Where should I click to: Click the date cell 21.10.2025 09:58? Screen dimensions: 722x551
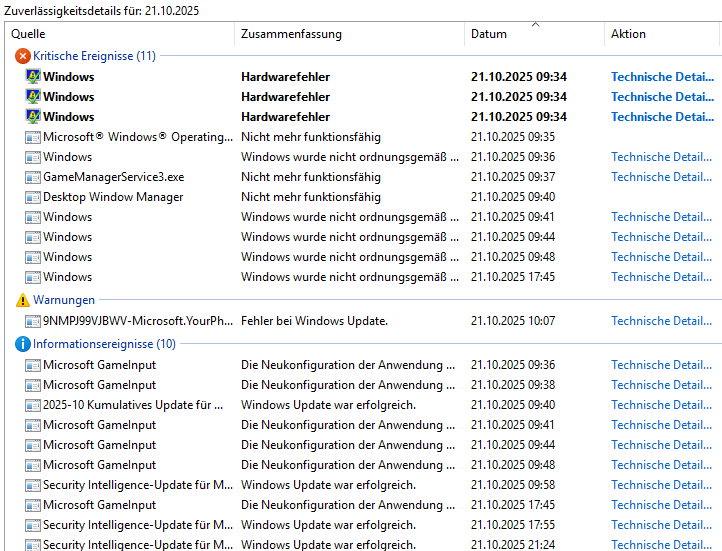[513, 485]
